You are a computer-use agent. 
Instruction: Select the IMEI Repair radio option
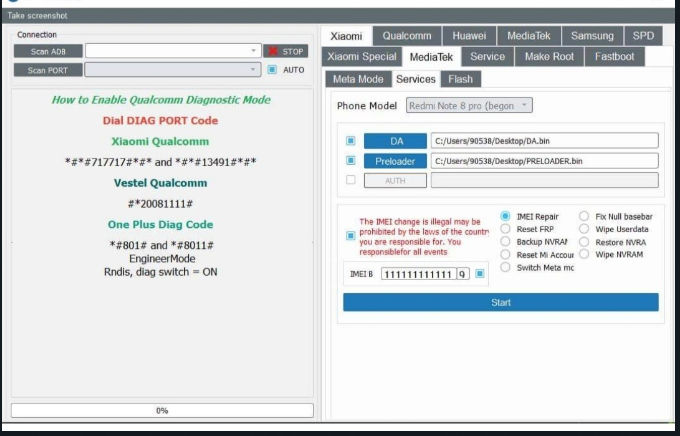(x=505, y=216)
